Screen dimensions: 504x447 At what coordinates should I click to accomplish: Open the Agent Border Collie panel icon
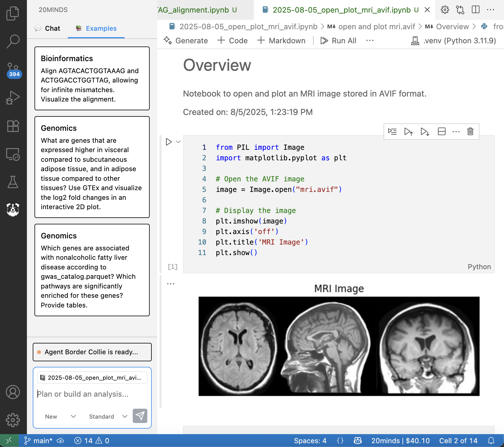[13, 210]
